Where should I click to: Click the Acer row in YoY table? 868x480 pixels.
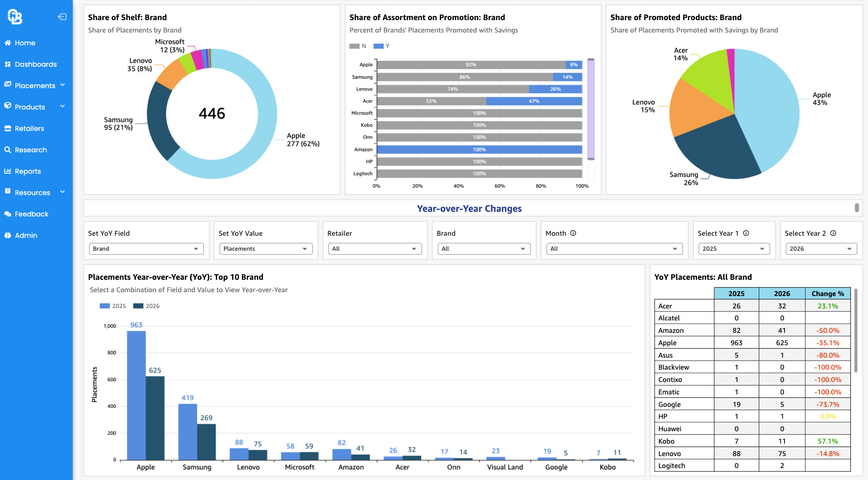point(752,306)
